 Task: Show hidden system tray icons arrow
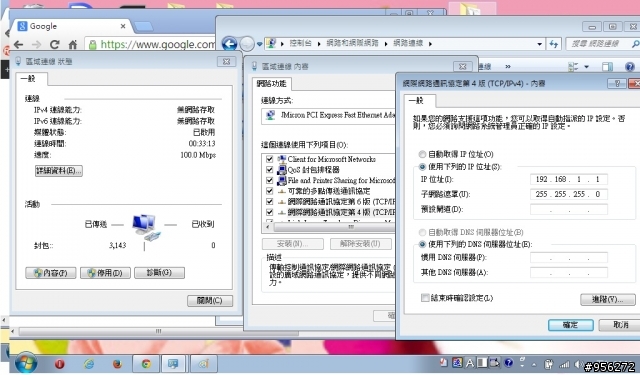(534, 364)
